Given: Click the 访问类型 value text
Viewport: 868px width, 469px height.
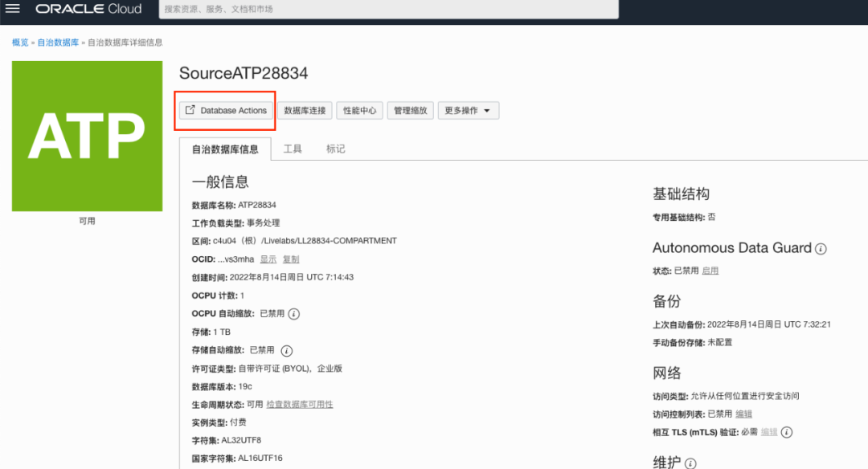Looking at the screenshot, I should pos(744,395).
